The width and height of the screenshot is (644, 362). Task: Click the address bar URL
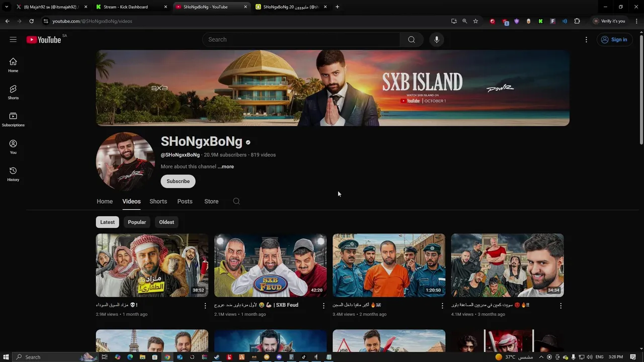click(x=92, y=21)
